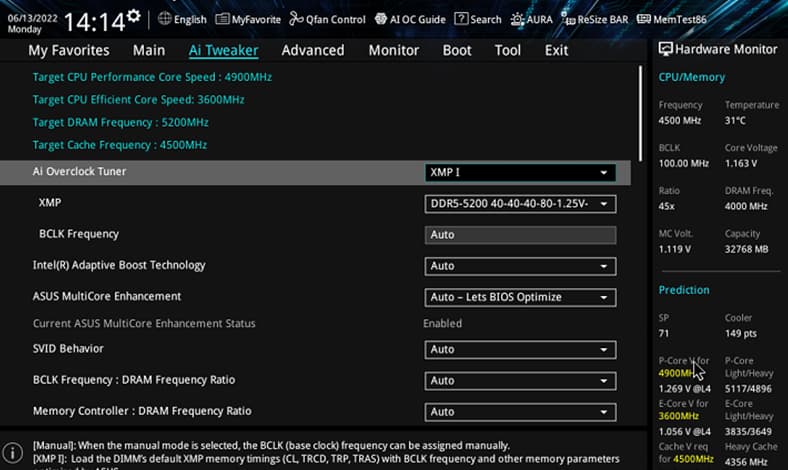Open AURA lighting icon
The width and height of the screenshot is (788, 470).
coord(517,19)
